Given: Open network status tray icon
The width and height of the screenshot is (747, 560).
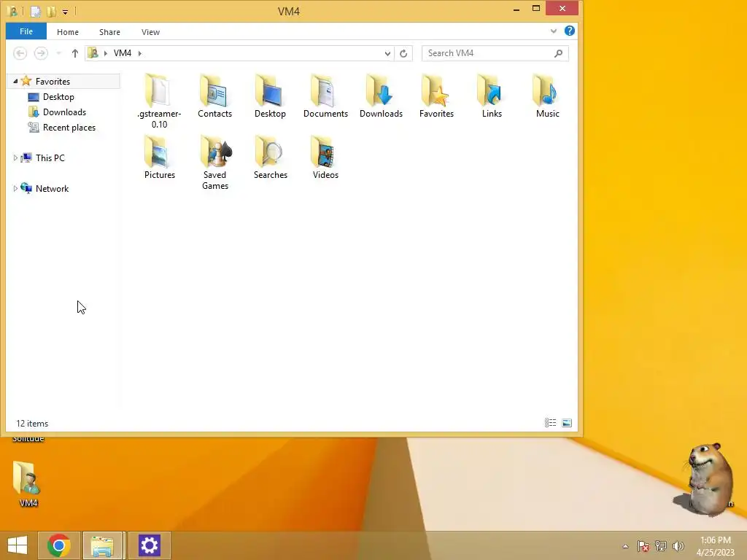Looking at the screenshot, I should [661, 545].
